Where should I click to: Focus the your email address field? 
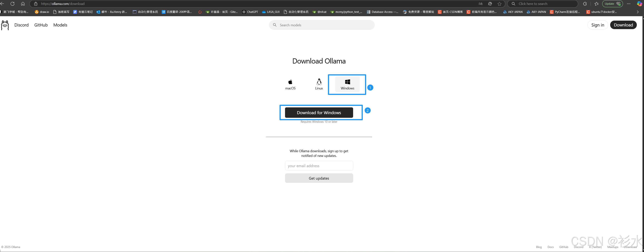pos(319,166)
